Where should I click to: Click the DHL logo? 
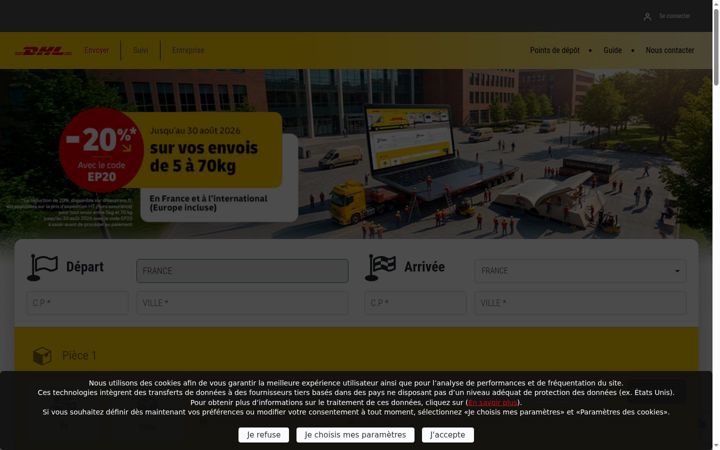(44, 51)
